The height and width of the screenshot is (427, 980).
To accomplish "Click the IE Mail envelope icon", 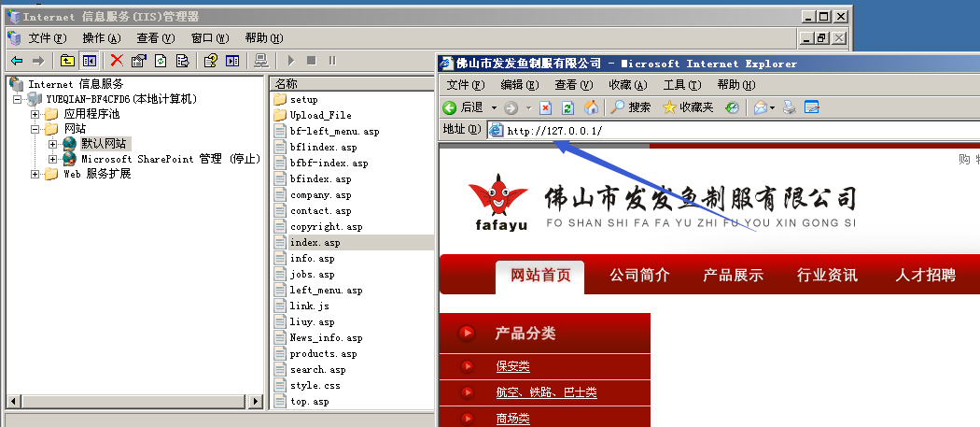I will [x=760, y=107].
